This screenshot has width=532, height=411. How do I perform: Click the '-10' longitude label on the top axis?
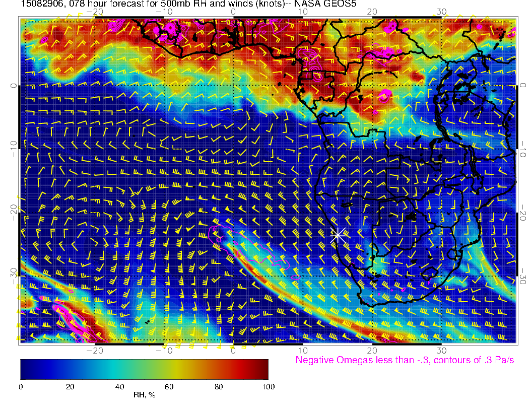pos(164,12)
